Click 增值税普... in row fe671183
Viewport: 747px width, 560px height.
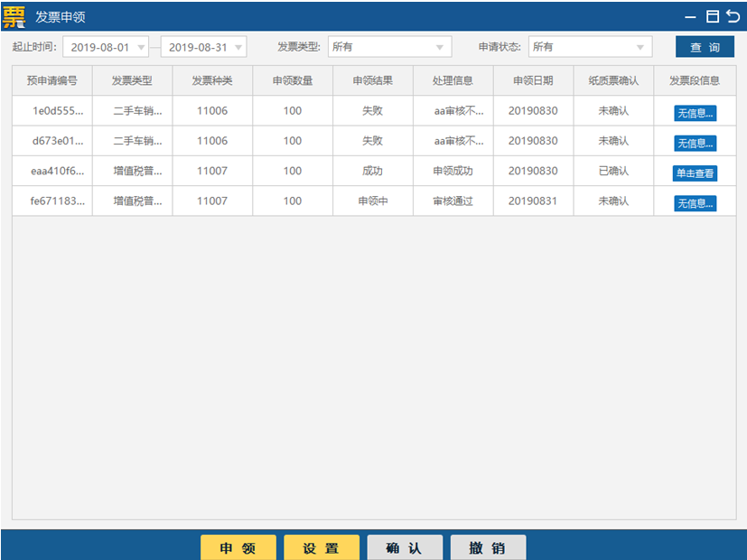click(x=137, y=201)
